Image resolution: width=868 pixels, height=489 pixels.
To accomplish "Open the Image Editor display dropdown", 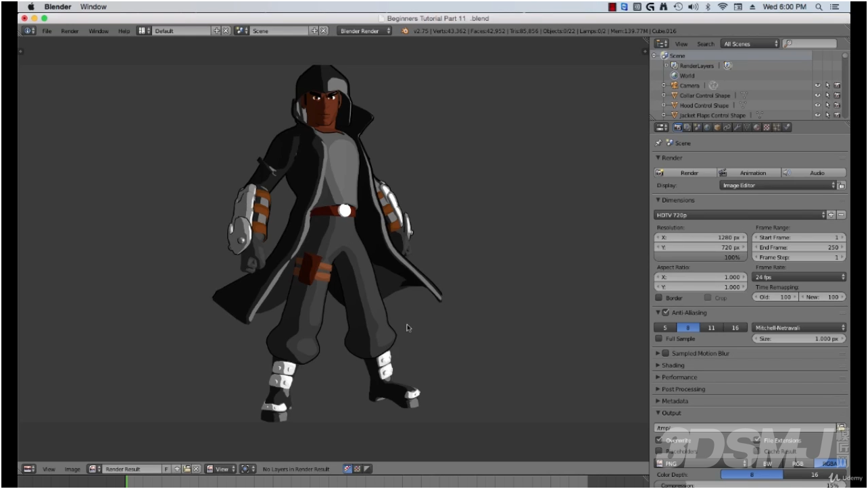I will (x=778, y=185).
